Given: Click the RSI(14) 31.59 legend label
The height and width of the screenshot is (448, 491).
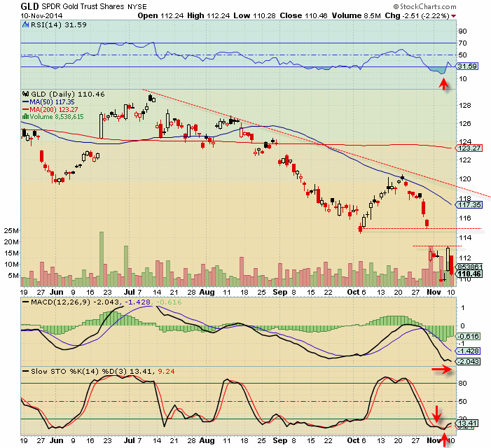Looking at the screenshot, I should pyautogui.click(x=59, y=24).
